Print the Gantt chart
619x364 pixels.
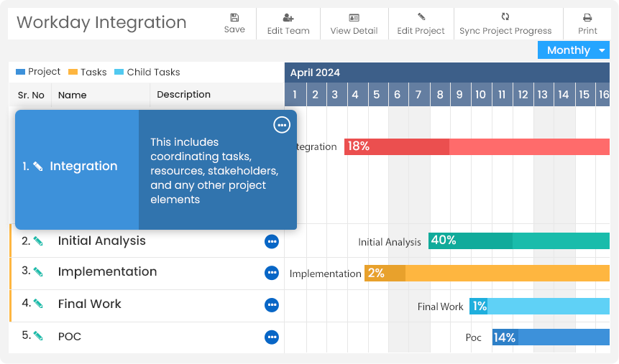[x=587, y=18]
